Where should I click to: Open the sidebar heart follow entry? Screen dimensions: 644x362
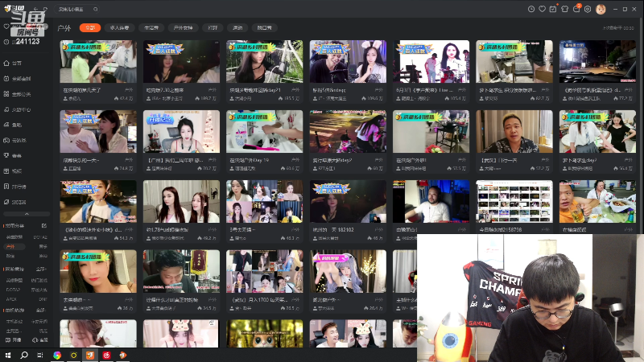[x=6, y=27]
